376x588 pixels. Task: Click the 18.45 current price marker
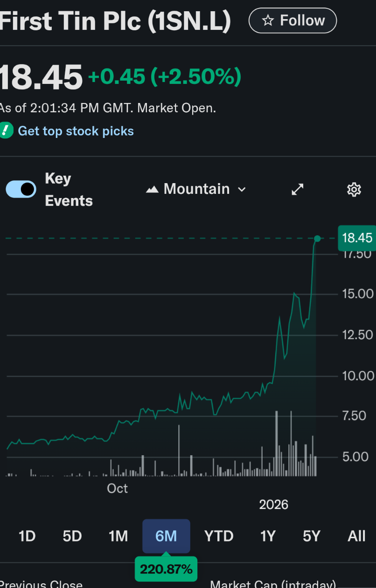pos(357,238)
